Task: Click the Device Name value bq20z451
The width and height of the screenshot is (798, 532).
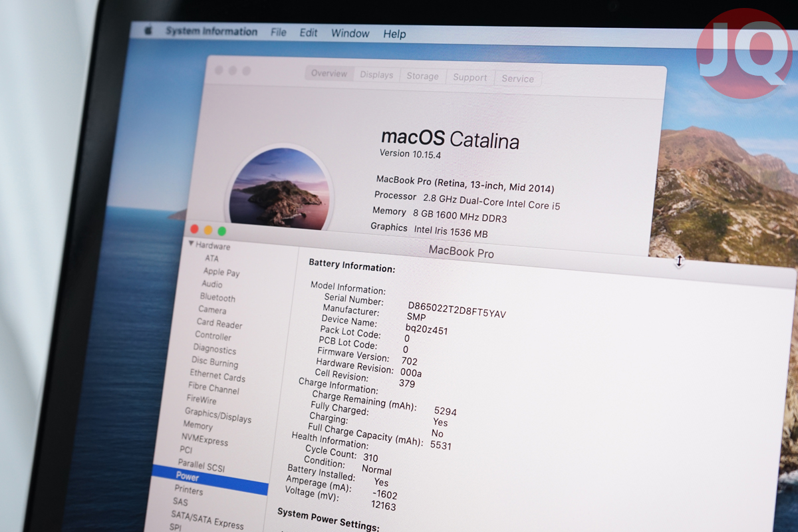Action: click(x=426, y=329)
